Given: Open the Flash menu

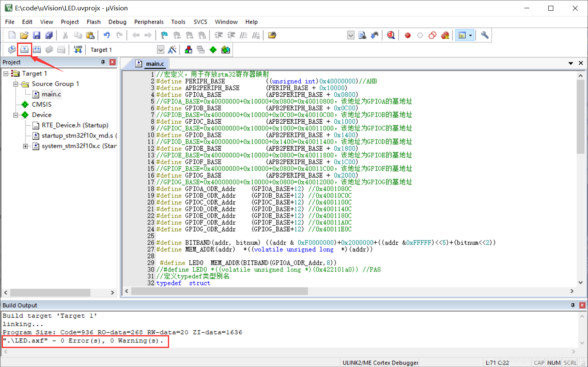Looking at the screenshot, I should (x=93, y=22).
